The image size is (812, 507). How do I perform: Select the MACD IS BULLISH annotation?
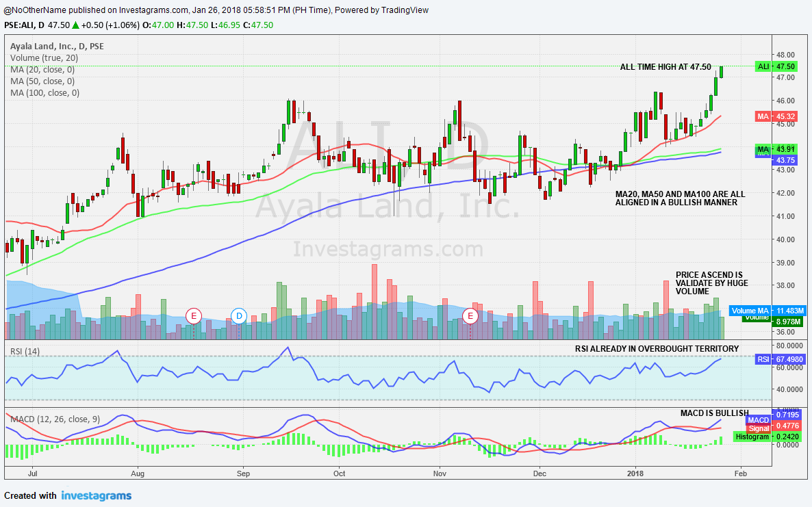tap(715, 413)
